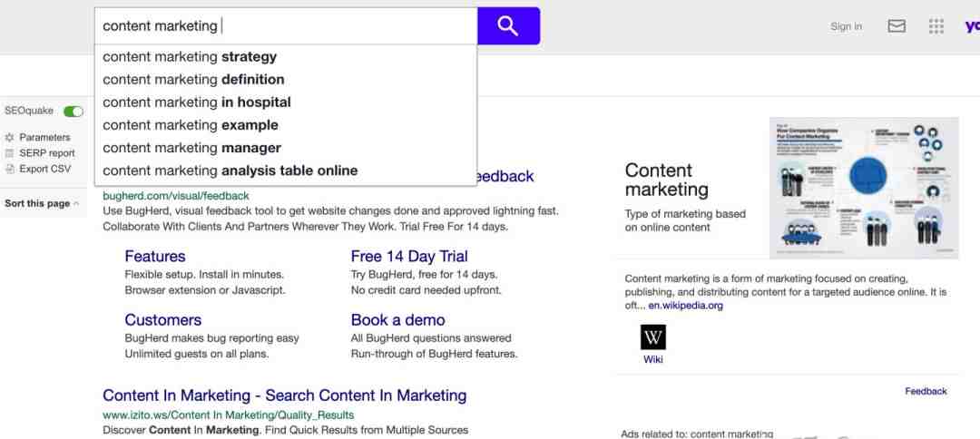Click the en.wikipedia.org source link
Image resolution: width=980 pixels, height=439 pixels.
tap(686, 306)
